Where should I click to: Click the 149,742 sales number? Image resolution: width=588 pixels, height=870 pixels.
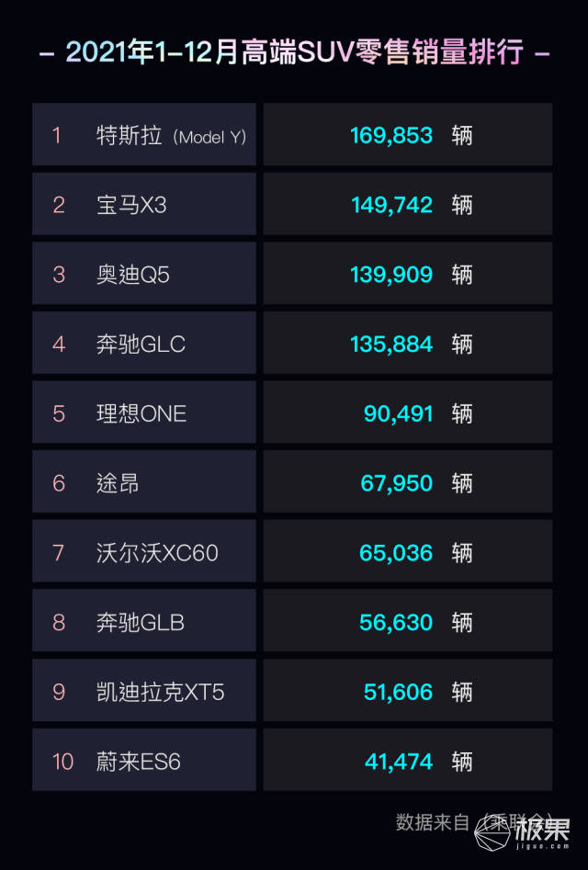pyautogui.click(x=391, y=205)
